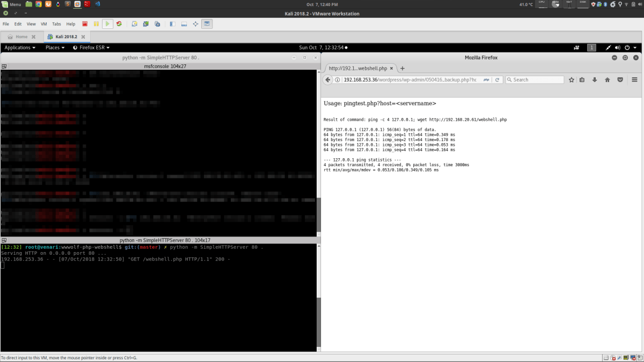
Task: Open the Firefox hamburger menu
Action: pos(634,80)
